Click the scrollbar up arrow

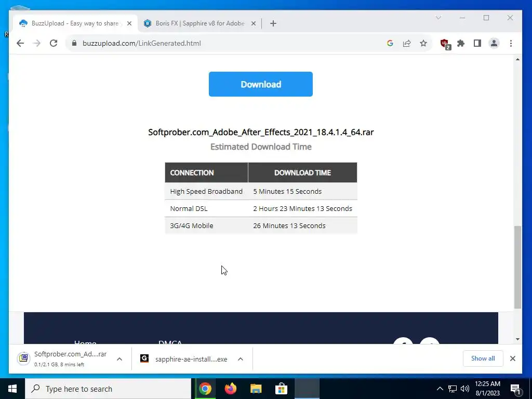tap(517, 59)
